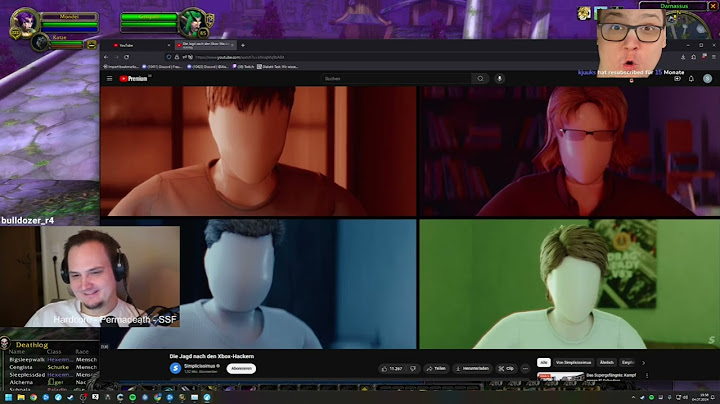Reload the browser page

[x=126, y=57]
